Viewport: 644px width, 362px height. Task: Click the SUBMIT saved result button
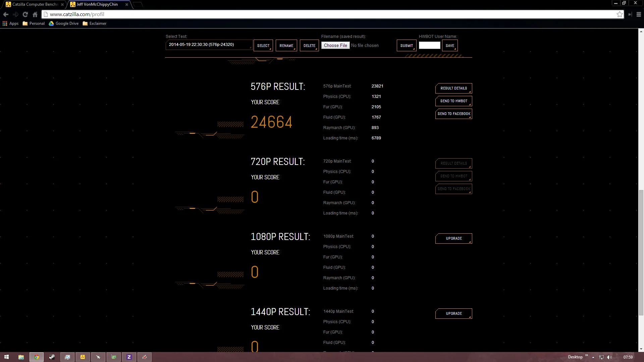407,46
